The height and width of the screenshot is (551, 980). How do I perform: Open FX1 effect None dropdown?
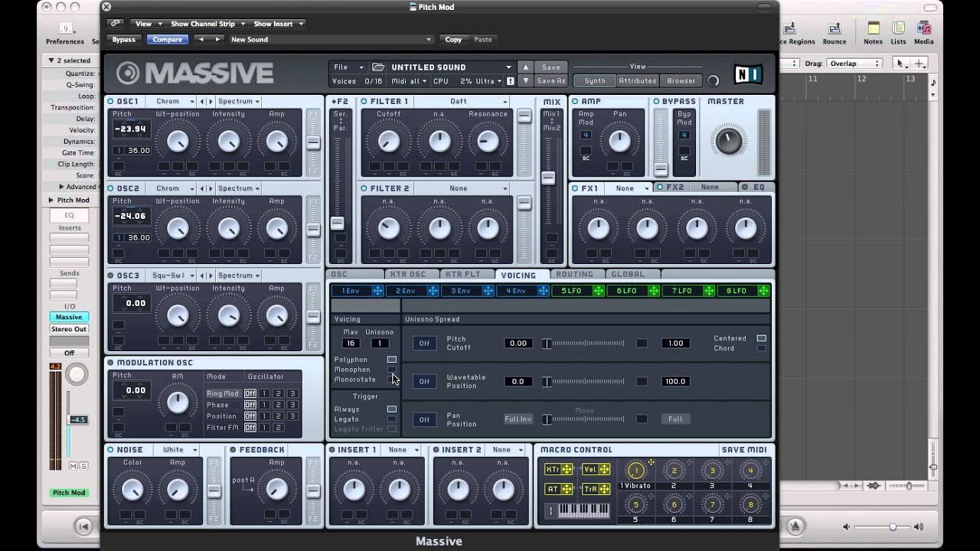[x=628, y=187]
